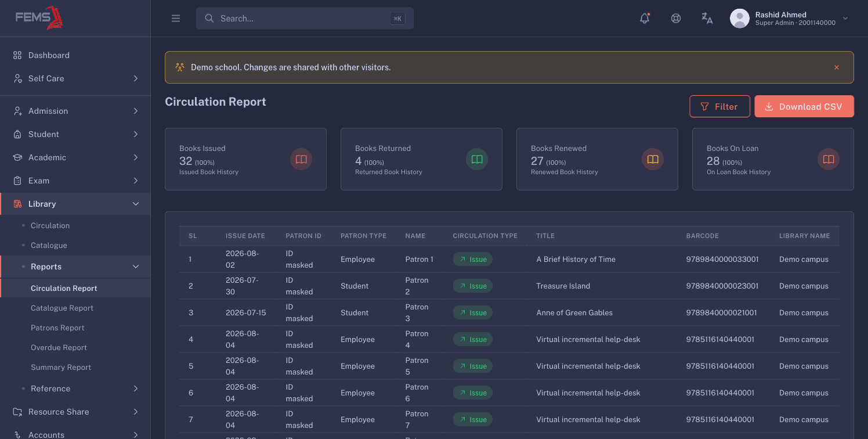Open the notifications bell
This screenshot has width=868, height=439.
click(x=645, y=18)
